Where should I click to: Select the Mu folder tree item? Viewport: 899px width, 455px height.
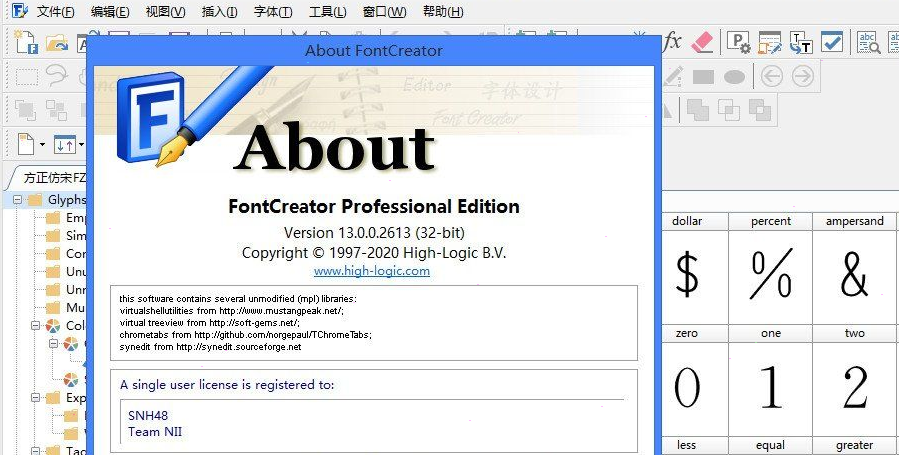tap(65, 307)
